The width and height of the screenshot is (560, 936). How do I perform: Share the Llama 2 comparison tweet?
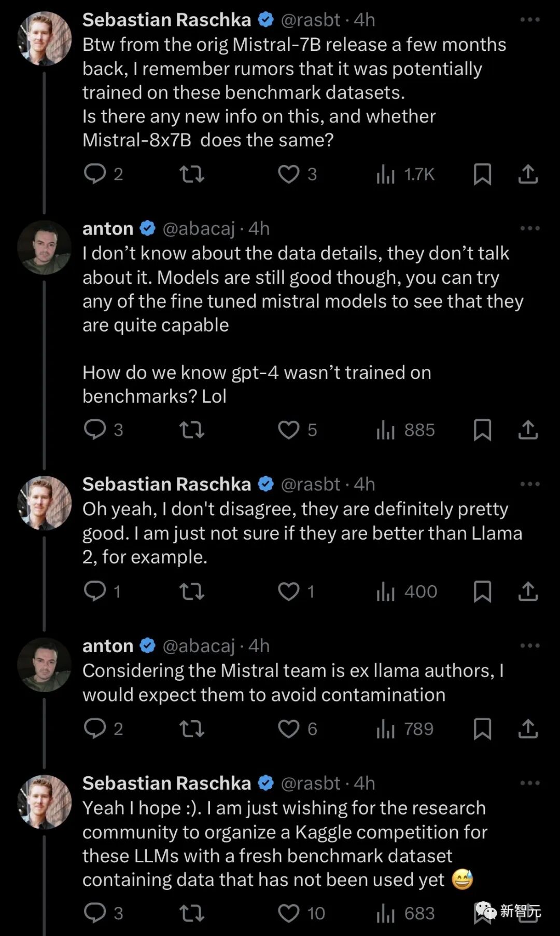click(x=528, y=591)
